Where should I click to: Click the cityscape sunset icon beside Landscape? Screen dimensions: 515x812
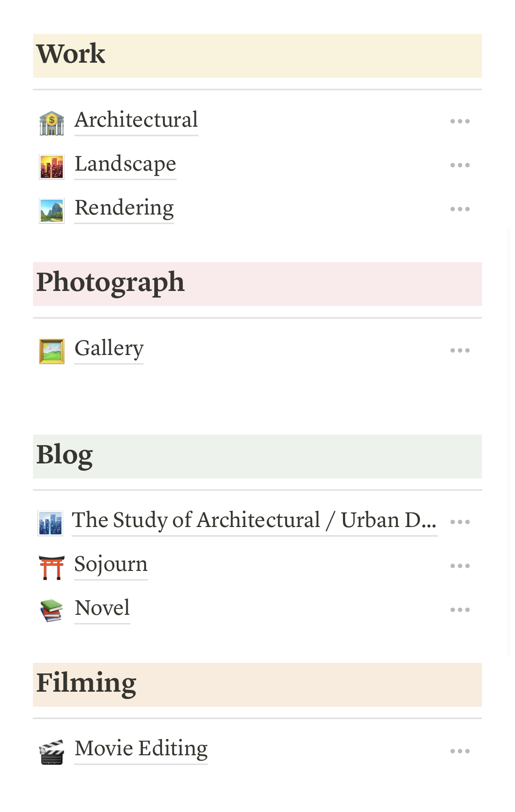[51, 167]
